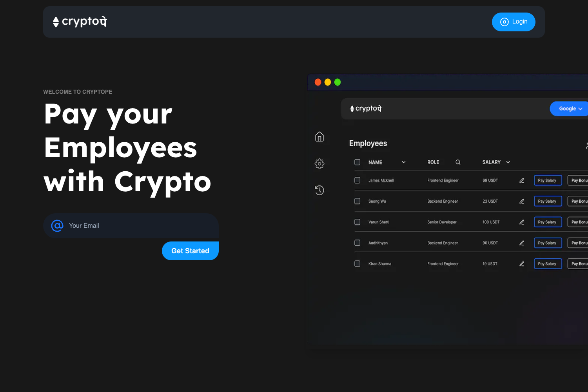Edit Kiran Sharma using the pencil icon
Screen dimensions: 588x392
click(522, 263)
